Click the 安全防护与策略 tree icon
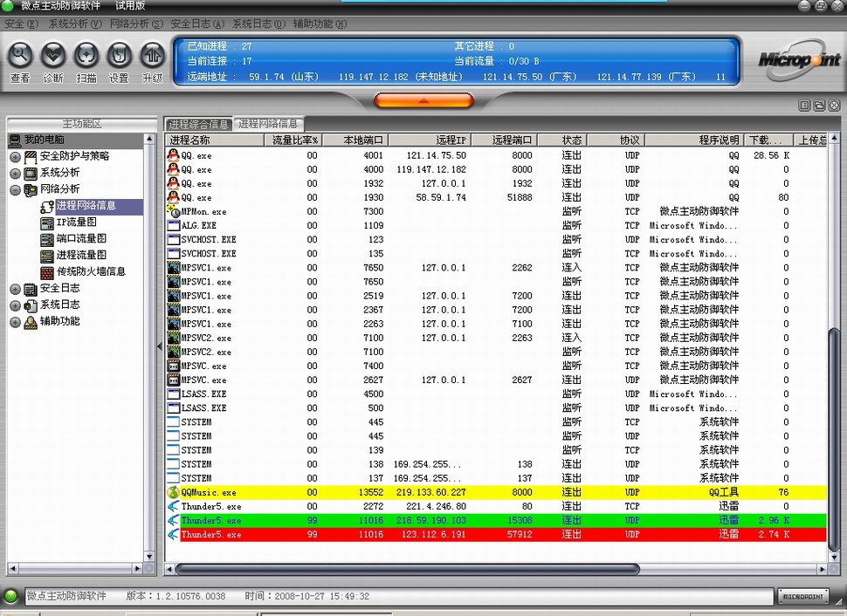The height and width of the screenshot is (616, 847). tap(31, 157)
